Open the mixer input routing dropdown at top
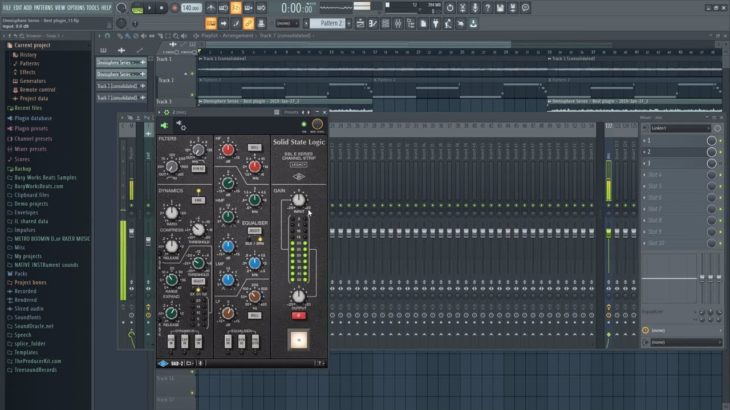The width and height of the screenshot is (730, 410). click(x=681, y=128)
